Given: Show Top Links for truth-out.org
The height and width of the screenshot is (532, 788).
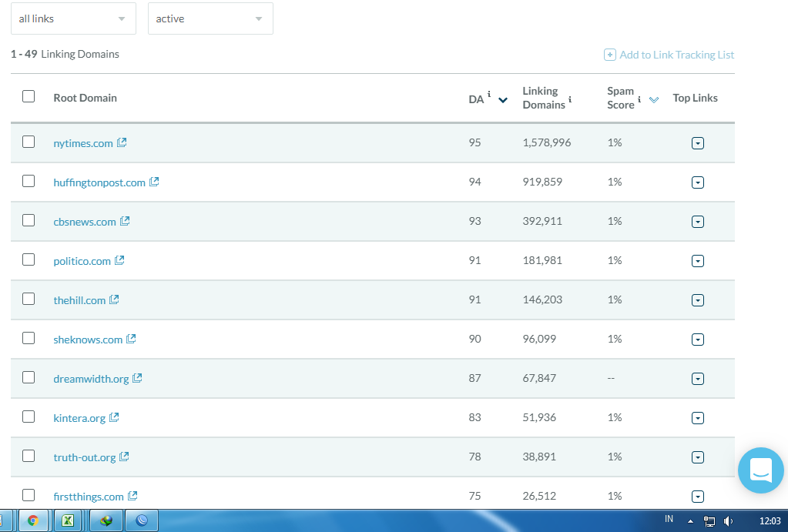Looking at the screenshot, I should click(698, 457).
